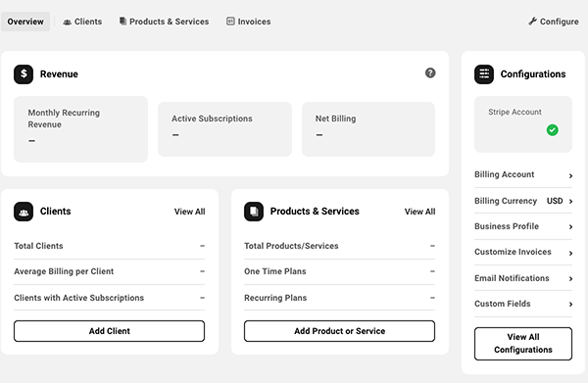Screen dimensions: 588x383
Task: Click the Billing Account label
Action: (x=504, y=174)
